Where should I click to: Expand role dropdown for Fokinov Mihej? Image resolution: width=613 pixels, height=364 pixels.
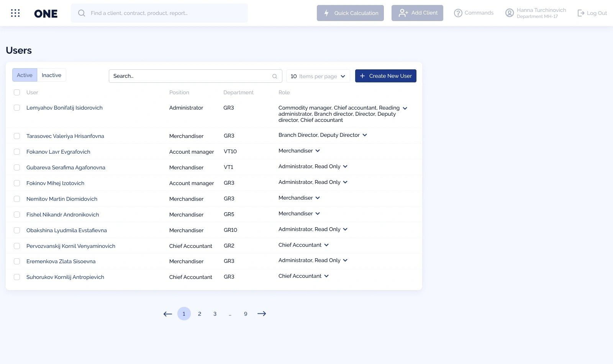coord(345,182)
